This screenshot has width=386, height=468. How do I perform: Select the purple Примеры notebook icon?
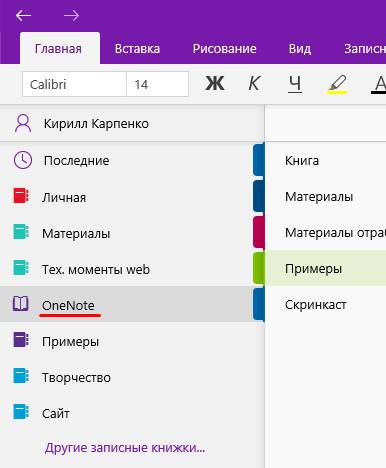21,340
